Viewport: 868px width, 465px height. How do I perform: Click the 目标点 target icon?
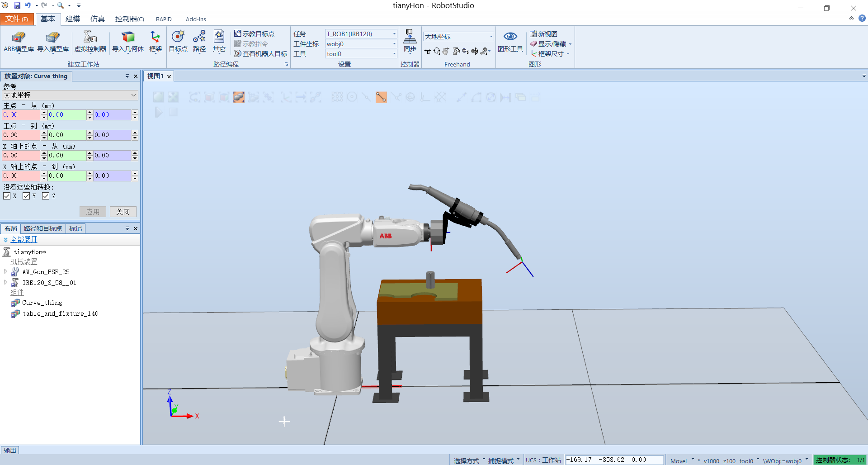178,42
